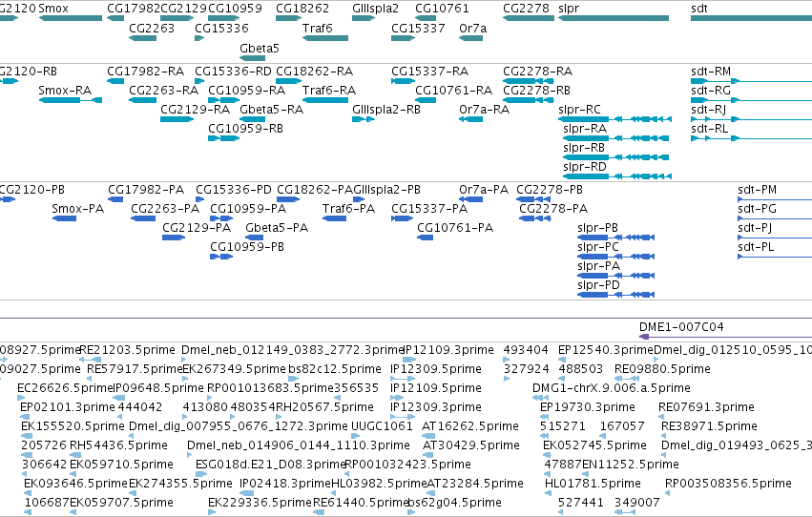This screenshot has width=812, height=517.
Task: Click the CG2263-RA transcript
Action: [142, 100]
